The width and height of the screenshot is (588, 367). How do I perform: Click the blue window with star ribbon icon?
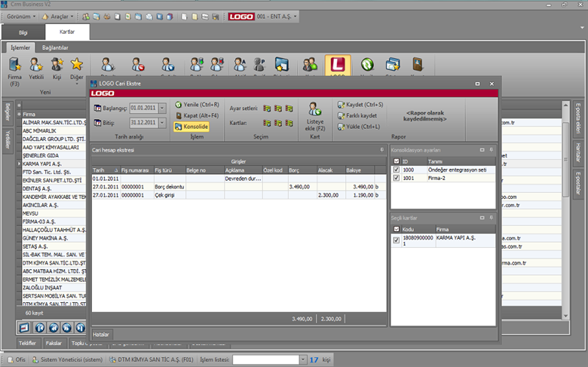(x=281, y=65)
